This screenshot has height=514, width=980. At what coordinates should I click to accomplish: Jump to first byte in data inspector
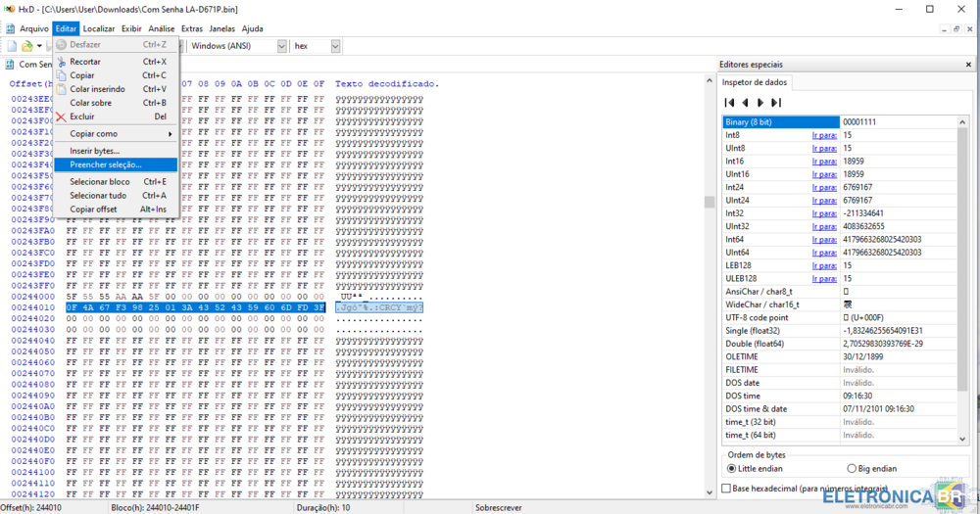point(729,103)
